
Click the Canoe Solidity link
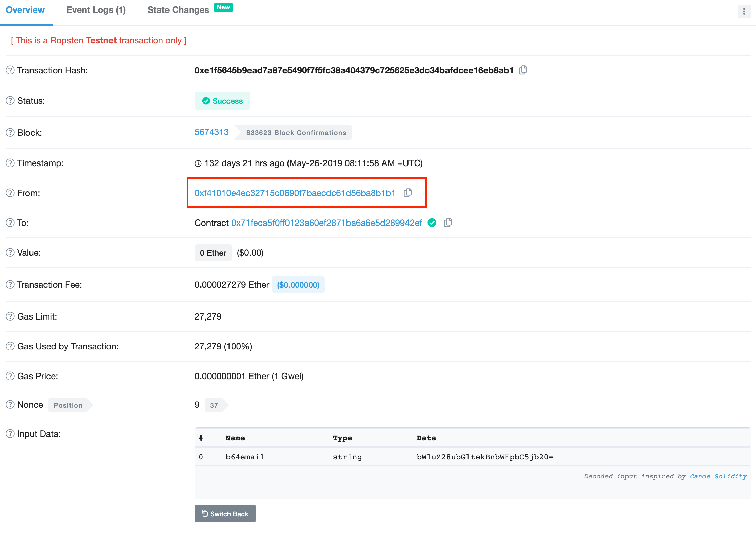point(718,476)
